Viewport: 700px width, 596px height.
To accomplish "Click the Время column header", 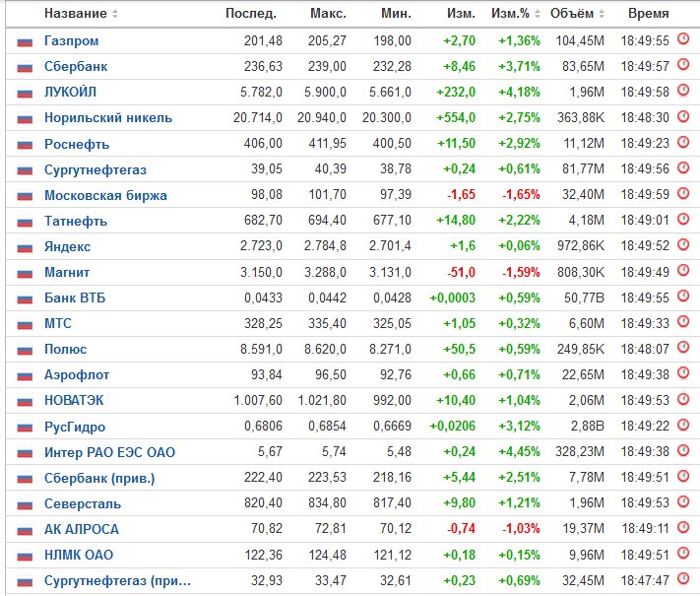I will (648, 14).
